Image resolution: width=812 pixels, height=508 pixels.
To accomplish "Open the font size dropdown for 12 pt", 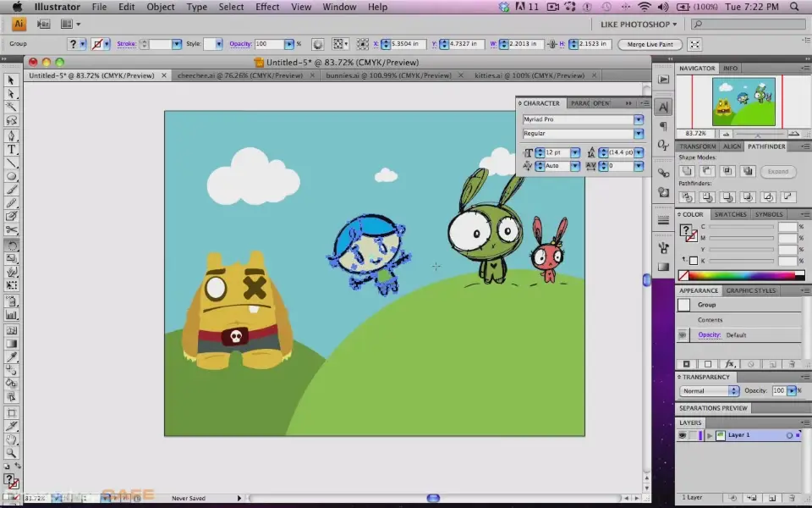I will coord(575,152).
